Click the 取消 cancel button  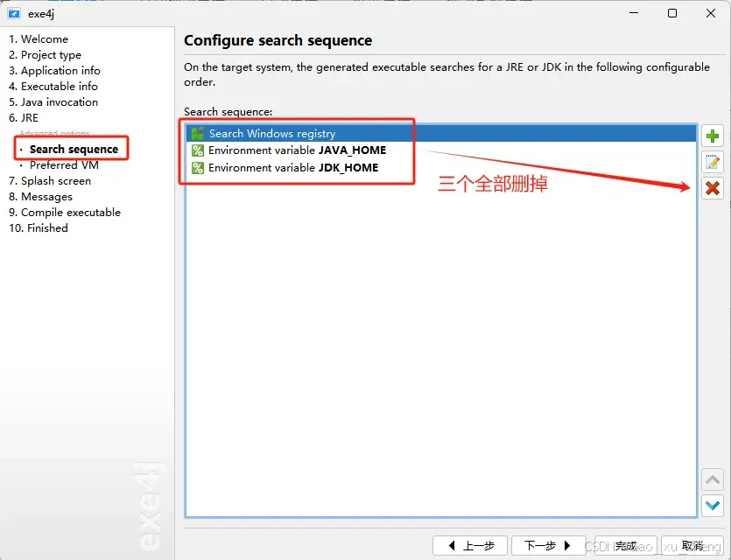click(692, 545)
